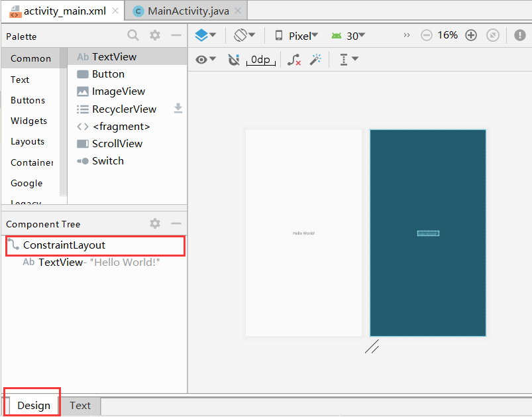The image size is (532, 417).
Task: Open design surface layers dropdown
Action: coord(205,35)
